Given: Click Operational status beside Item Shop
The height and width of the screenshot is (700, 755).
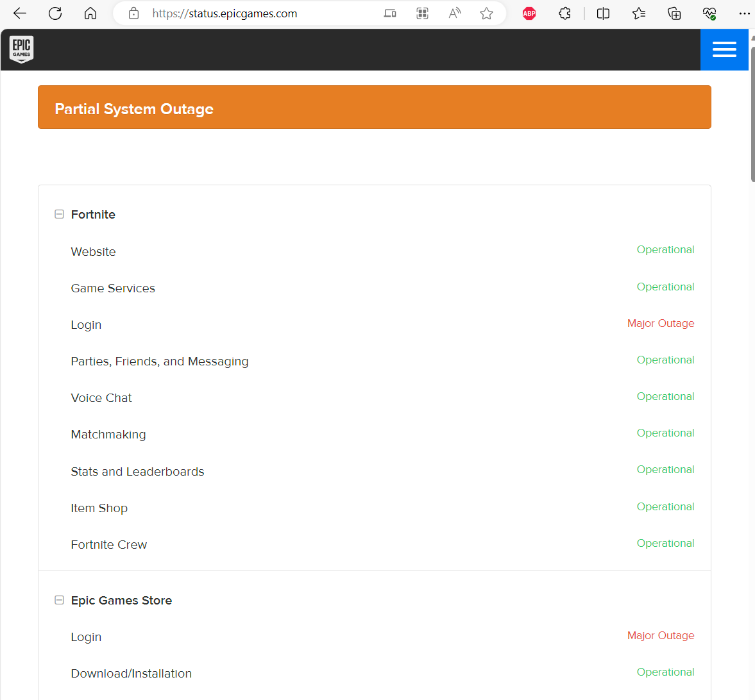Looking at the screenshot, I should 665,506.
